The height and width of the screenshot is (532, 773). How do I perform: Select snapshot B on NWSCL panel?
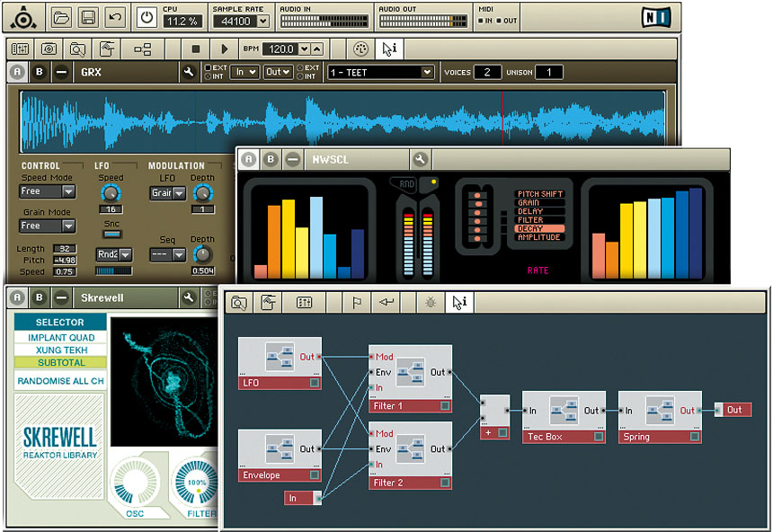pos(271,159)
